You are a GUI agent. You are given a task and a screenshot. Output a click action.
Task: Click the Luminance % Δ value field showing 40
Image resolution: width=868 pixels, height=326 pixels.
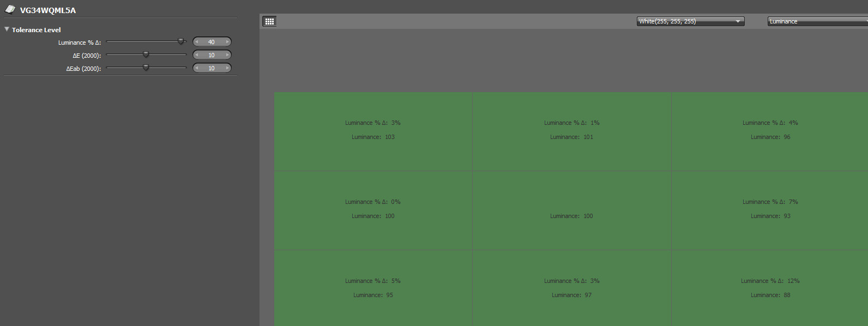coord(212,42)
